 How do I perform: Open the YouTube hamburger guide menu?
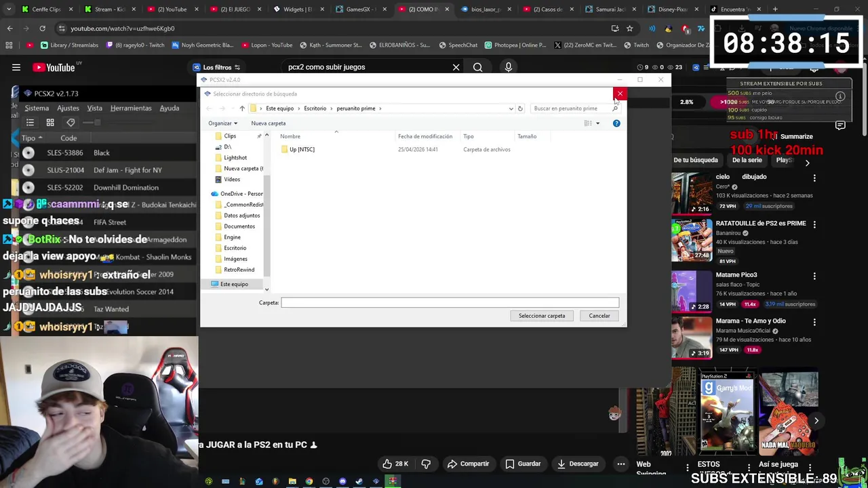pos(16,67)
